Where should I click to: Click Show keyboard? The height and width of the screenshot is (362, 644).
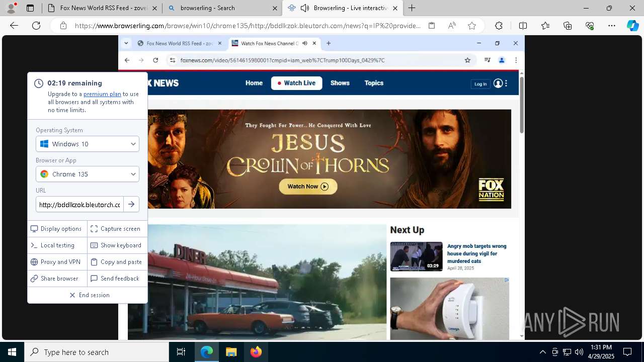pyautogui.click(x=117, y=245)
